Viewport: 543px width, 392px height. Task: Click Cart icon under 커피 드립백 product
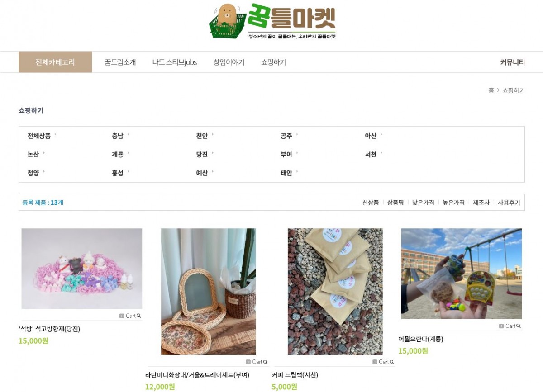[383, 362]
